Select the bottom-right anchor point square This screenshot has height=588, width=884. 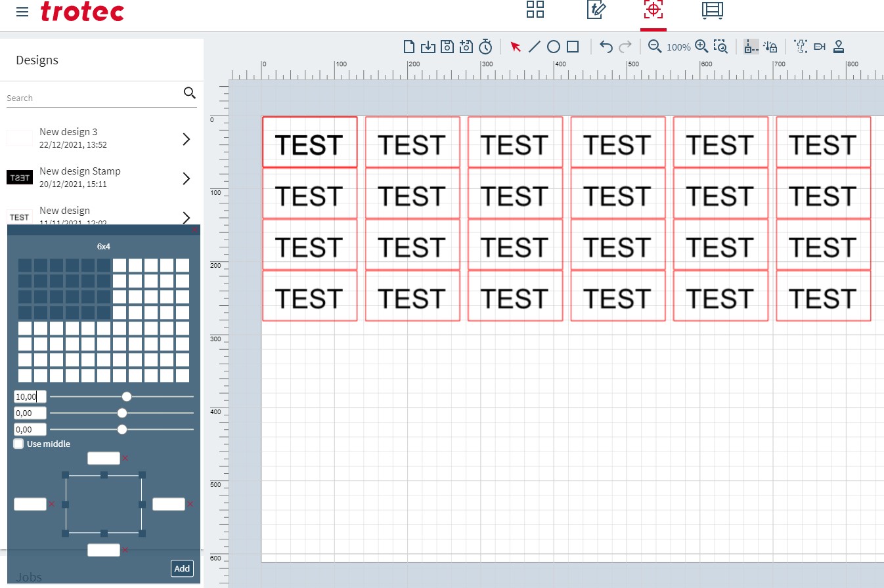coord(142,534)
